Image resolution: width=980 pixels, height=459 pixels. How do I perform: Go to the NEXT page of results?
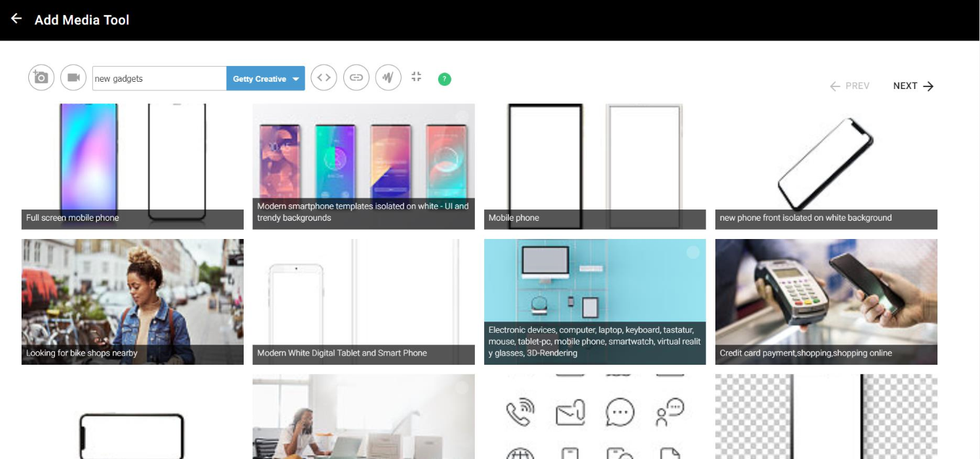(913, 86)
